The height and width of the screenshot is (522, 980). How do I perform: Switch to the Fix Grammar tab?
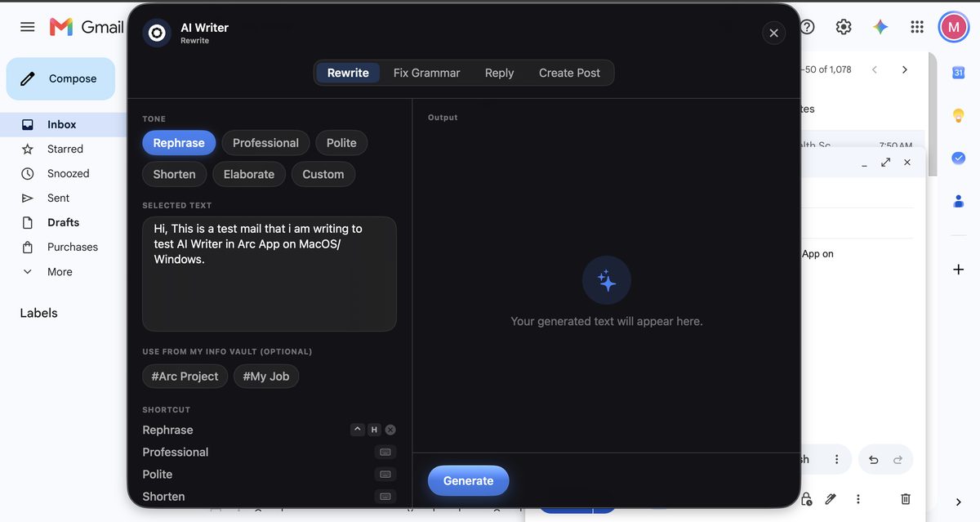(x=426, y=73)
